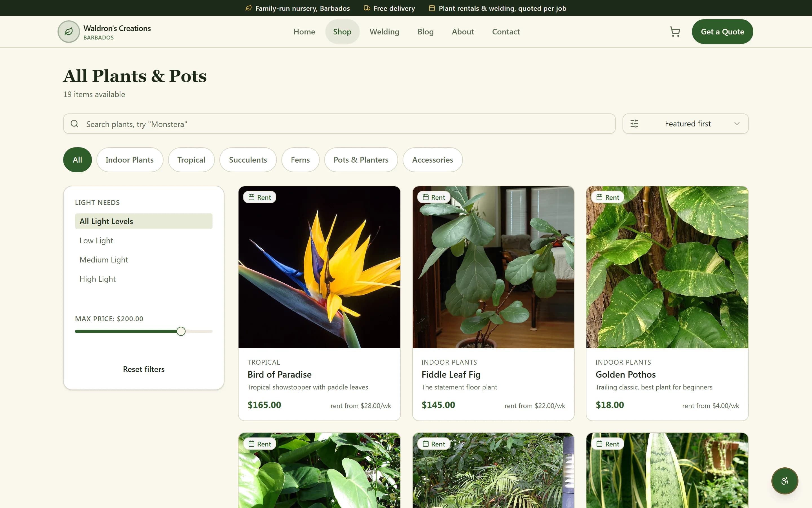812x508 pixels.
Task: Click 'Free delivery' banner text
Action: click(394, 8)
